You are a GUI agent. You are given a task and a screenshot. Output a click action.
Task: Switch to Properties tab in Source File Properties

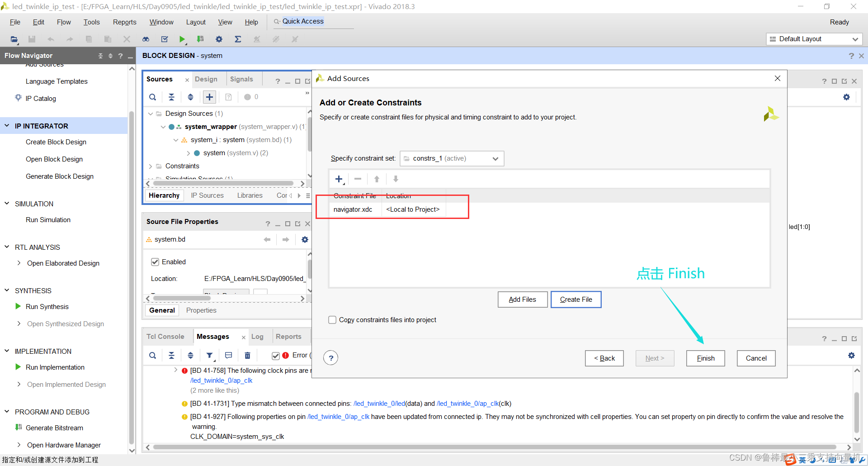201,310
